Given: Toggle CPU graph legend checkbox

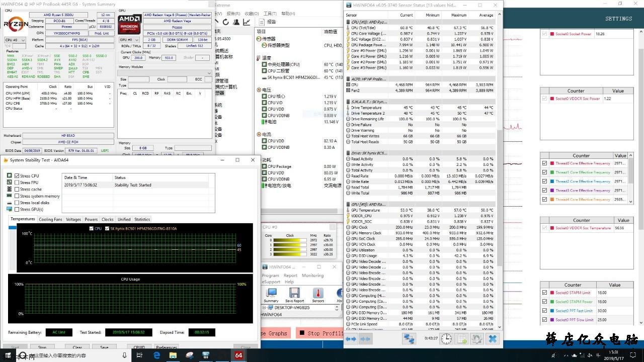Looking at the screenshot, I should point(91,228).
